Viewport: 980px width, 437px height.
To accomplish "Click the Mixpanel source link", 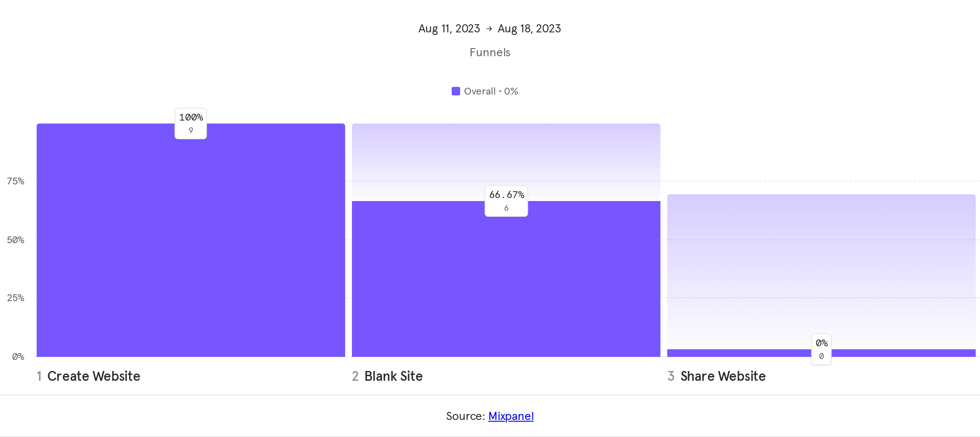I will tap(511, 416).
